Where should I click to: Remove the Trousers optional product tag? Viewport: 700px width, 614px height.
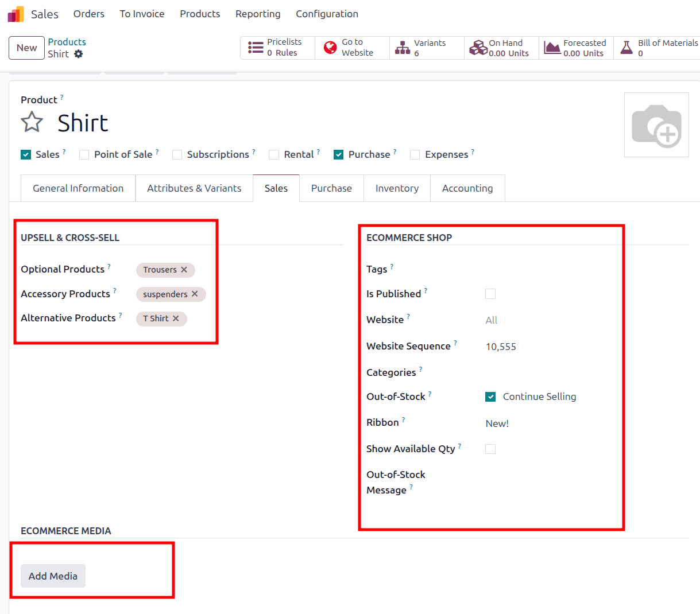point(184,270)
